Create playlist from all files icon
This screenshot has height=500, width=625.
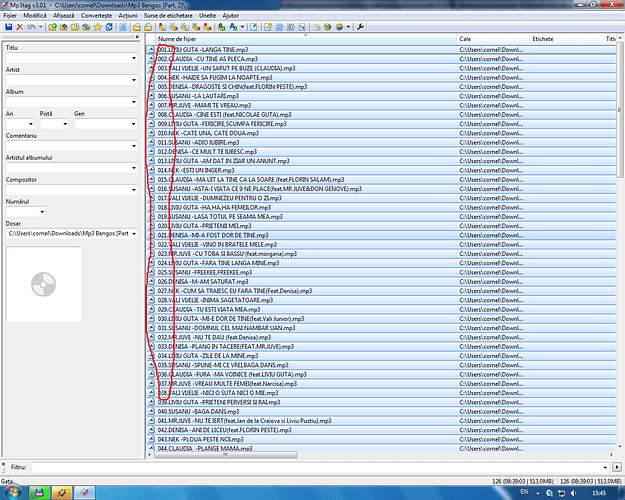click(x=137, y=27)
